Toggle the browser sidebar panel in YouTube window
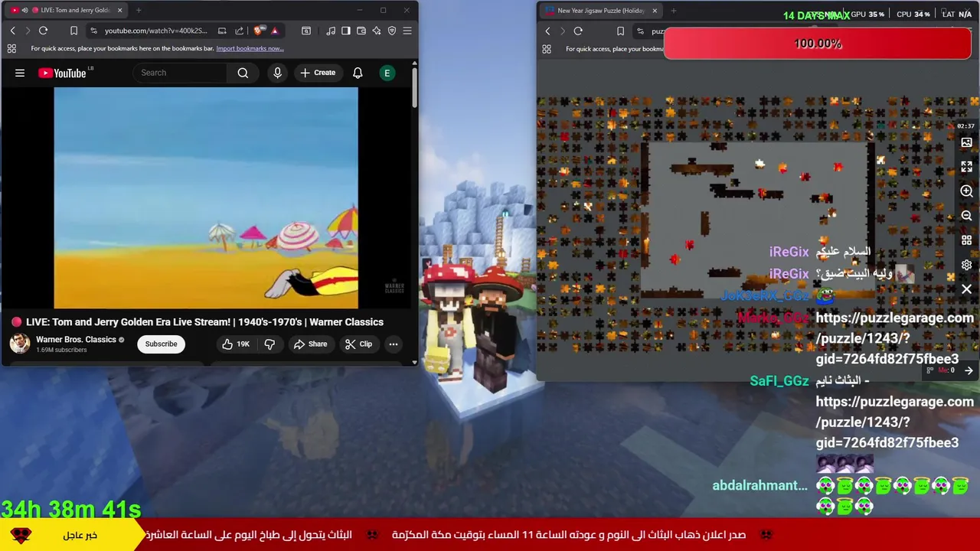The height and width of the screenshot is (551, 980). [x=346, y=31]
